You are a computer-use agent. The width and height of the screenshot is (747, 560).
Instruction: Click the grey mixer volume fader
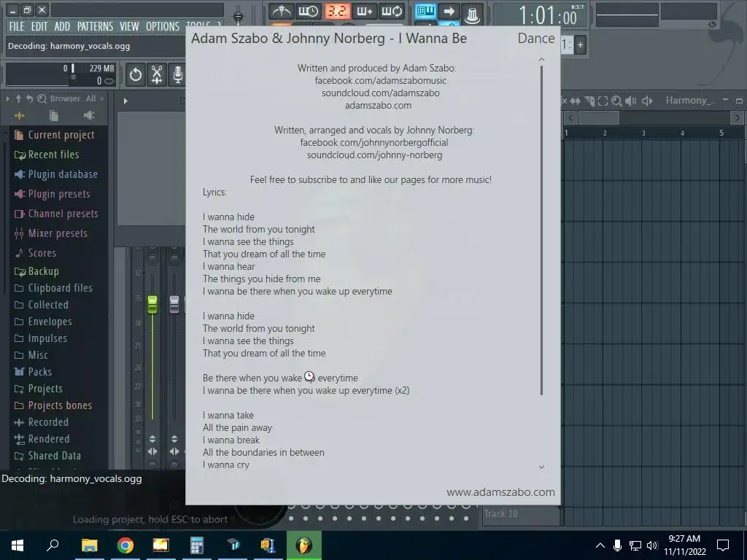tap(174, 305)
